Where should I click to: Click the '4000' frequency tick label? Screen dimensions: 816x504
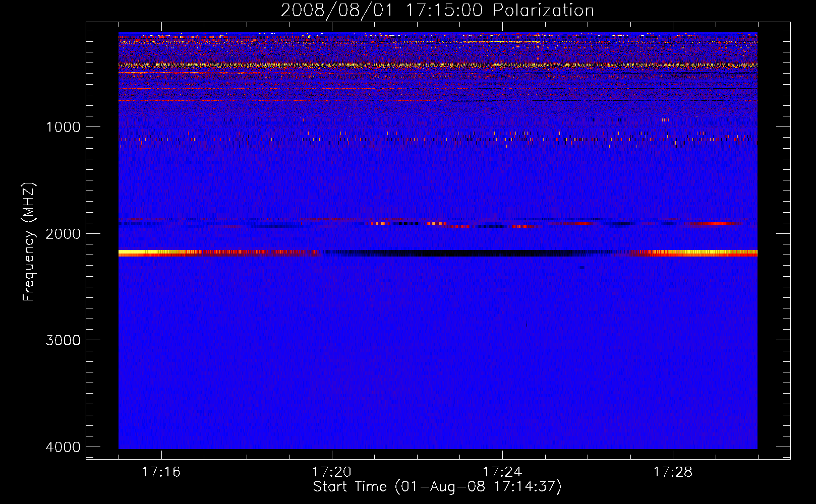[x=63, y=447]
